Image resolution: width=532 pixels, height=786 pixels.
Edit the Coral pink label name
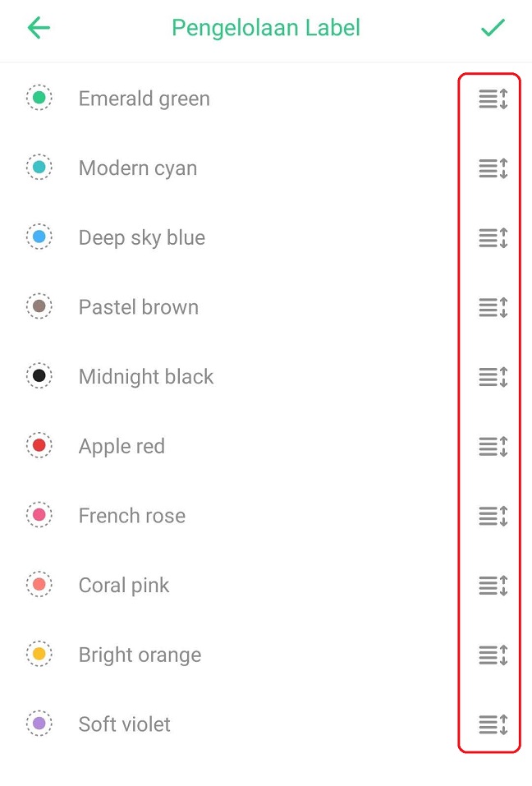(x=124, y=586)
